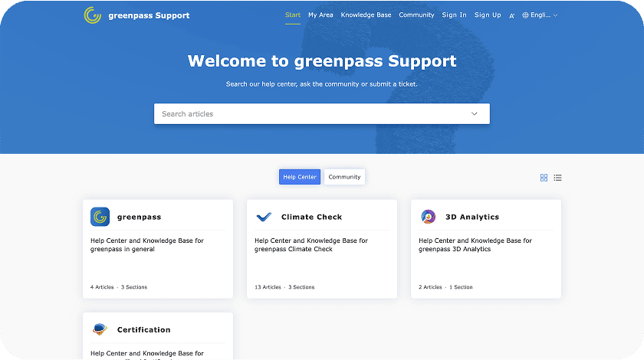
Task: Click the Climate Check checkmark icon
Action: [264, 217]
